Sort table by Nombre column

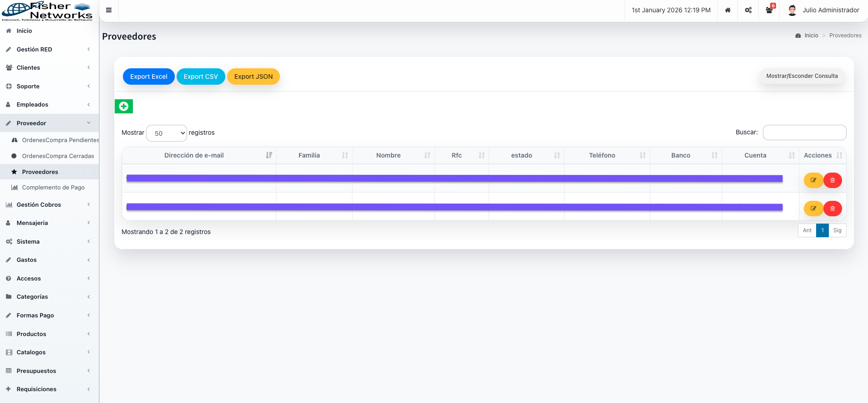[x=388, y=155]
